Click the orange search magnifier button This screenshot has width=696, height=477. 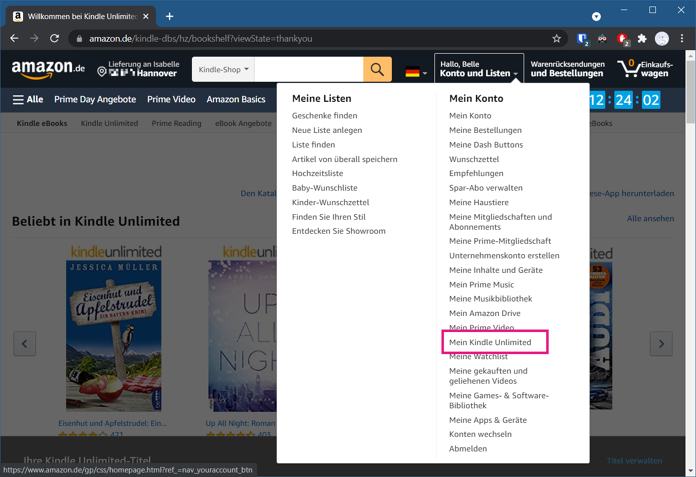click(x=377, y=69)
